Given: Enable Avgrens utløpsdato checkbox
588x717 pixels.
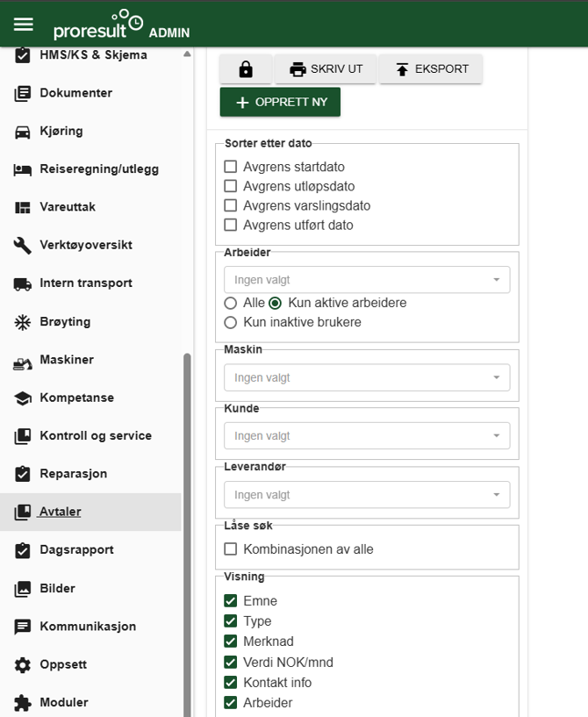Looking at the screenshot, I should (x=231, y=186).
